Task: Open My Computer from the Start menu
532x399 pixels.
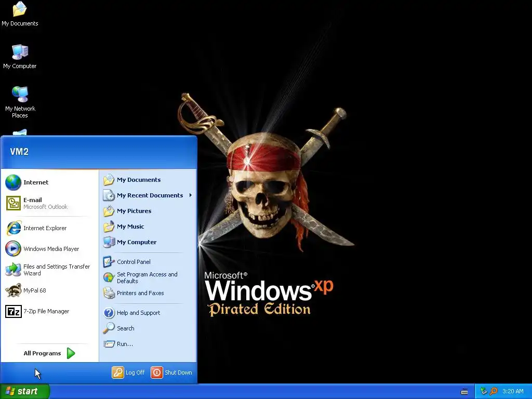Action: 148,242
